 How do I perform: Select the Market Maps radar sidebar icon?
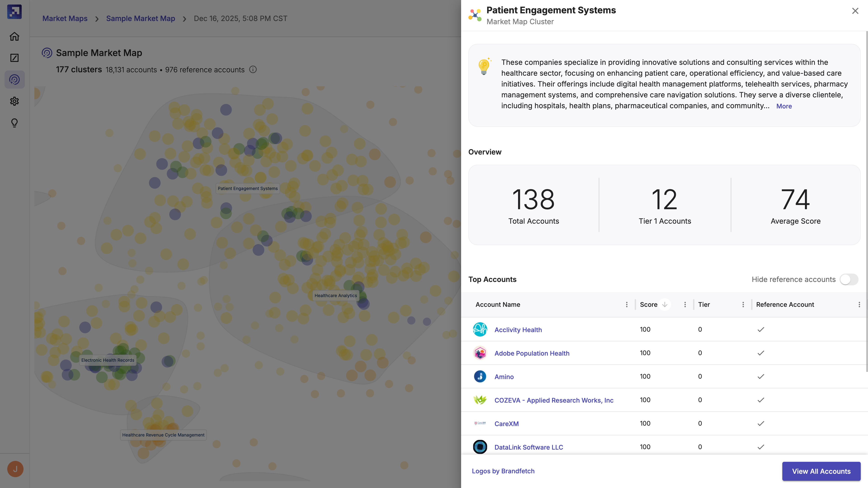14,80
